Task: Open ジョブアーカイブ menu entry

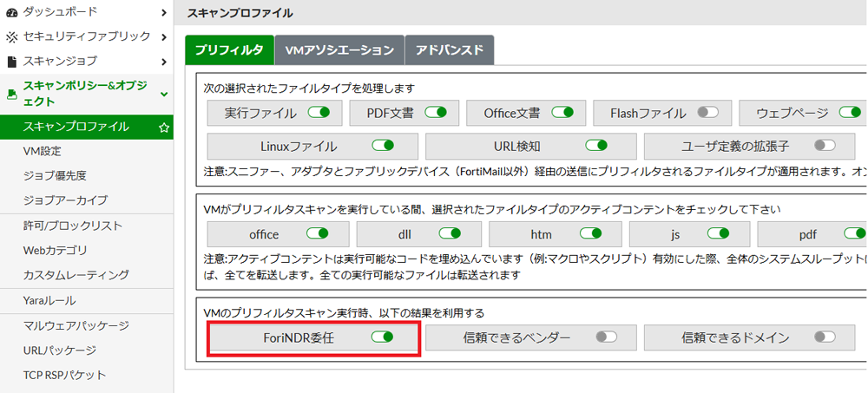Action: tap(87, 200)
